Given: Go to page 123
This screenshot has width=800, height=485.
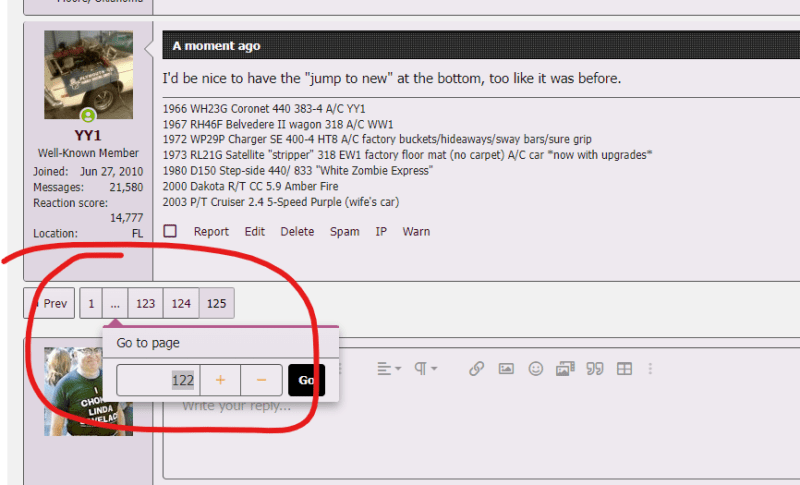Looking at the screenshot, I should point(146,304).
